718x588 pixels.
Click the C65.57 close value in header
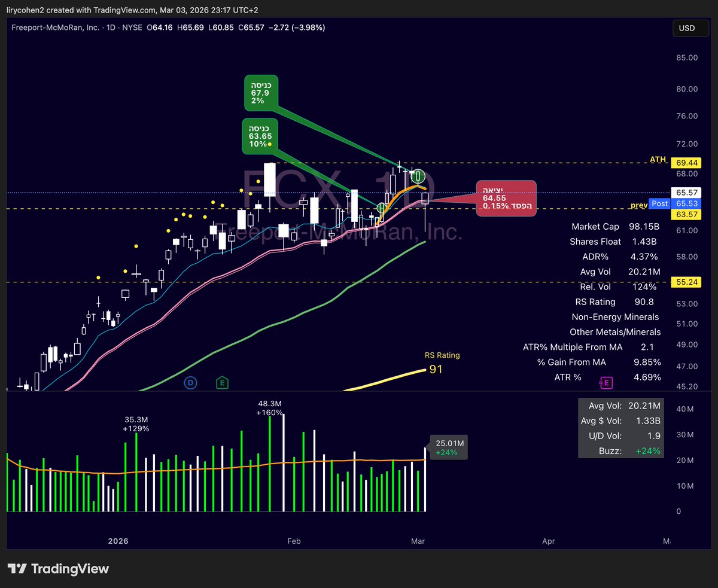251,28
